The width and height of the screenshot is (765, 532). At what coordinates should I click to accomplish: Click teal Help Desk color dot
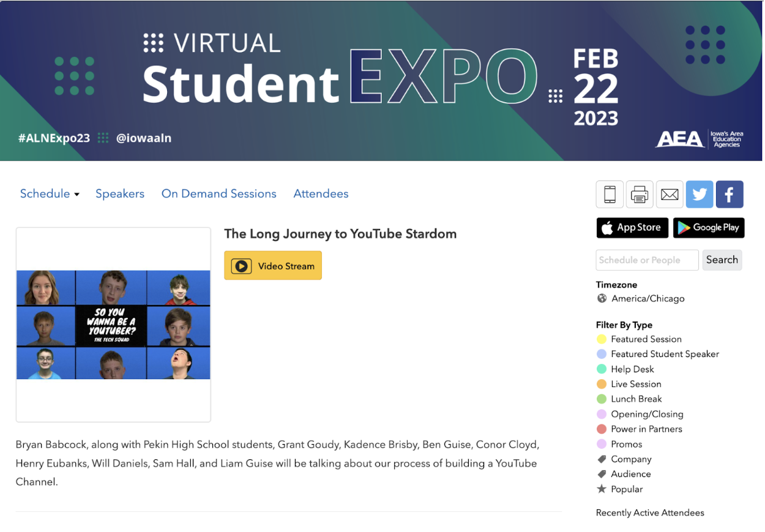pyautogui.click(x=602, y=369)
